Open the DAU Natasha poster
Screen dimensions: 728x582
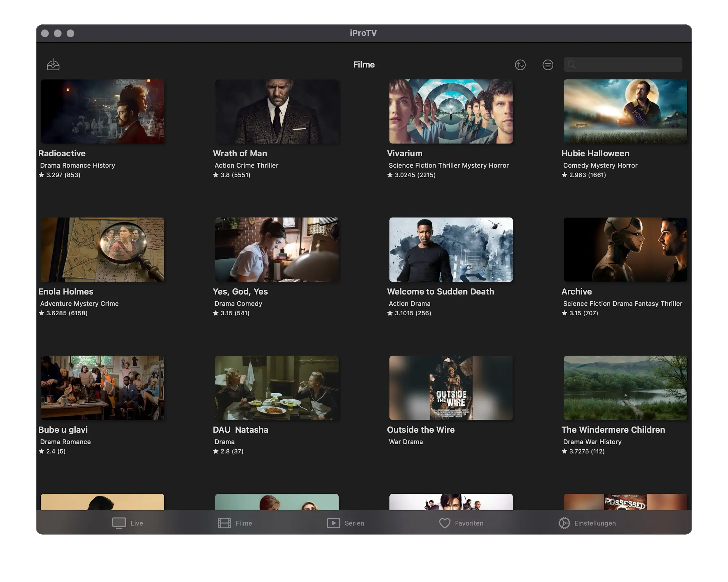(277, 387)
